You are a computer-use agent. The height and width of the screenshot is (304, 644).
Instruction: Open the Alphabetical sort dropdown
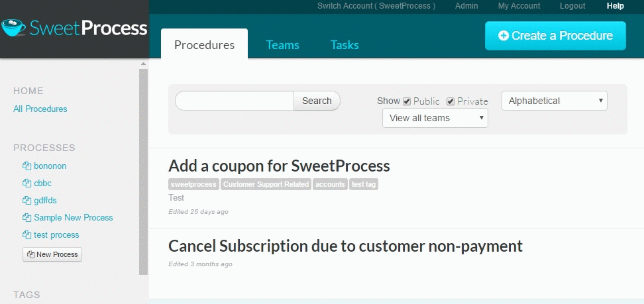pos(554,101)
